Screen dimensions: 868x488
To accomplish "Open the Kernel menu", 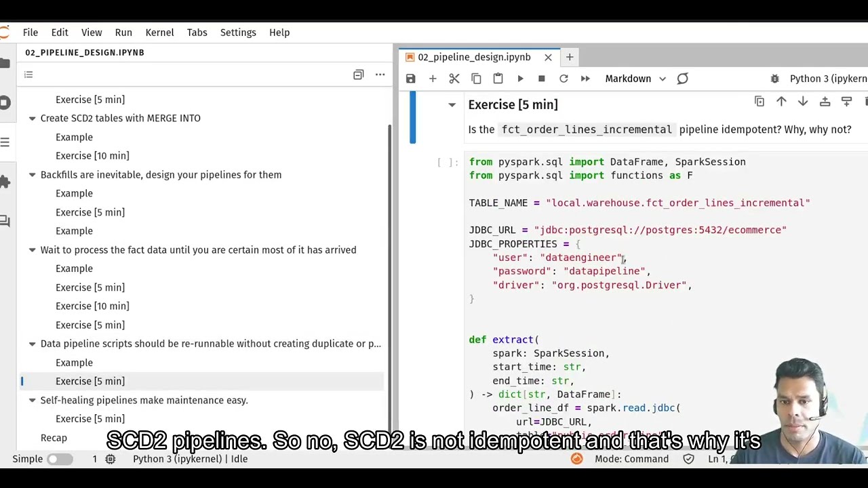I will 159,33.
